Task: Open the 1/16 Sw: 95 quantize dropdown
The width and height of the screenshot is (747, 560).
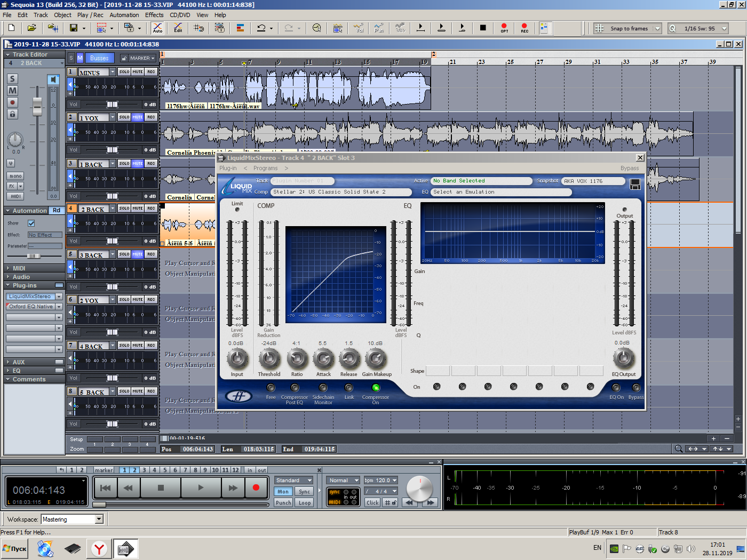Action: tap(724, 28)
